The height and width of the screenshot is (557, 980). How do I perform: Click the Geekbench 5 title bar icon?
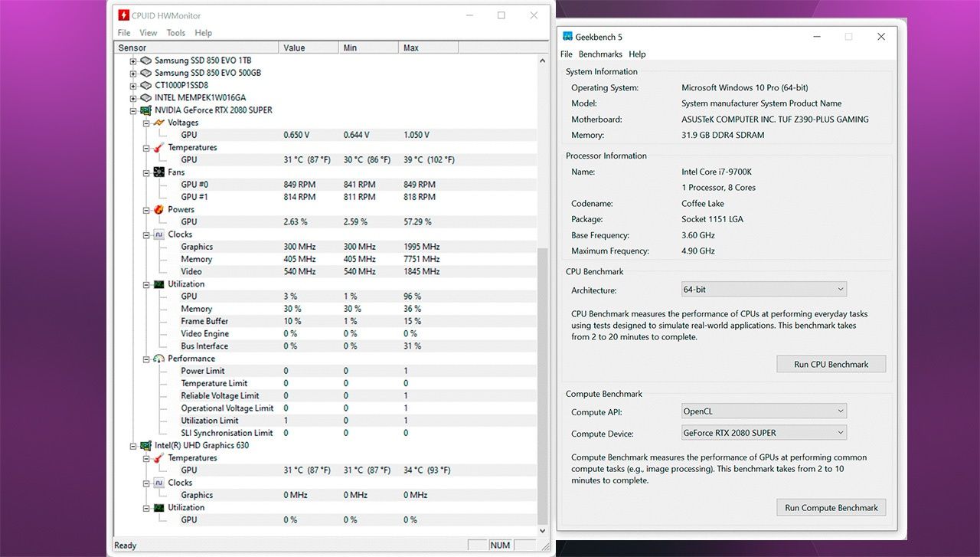pos(567,37)
